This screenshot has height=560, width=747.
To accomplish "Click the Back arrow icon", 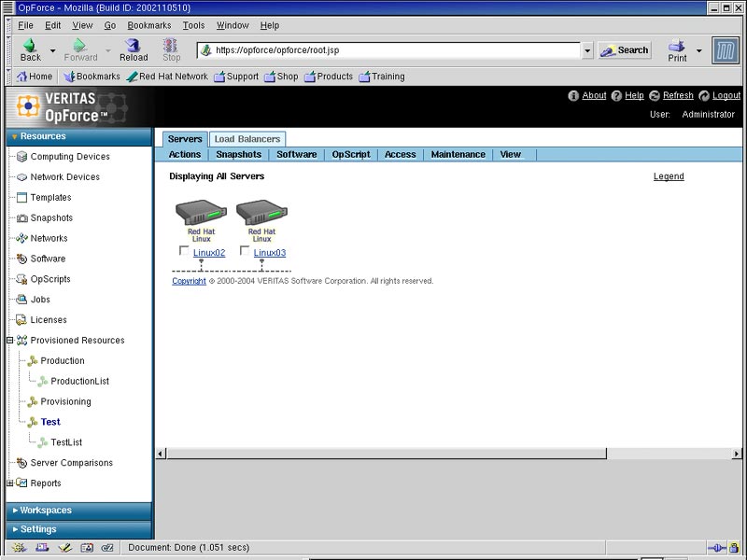I will [x=30, y=45].
